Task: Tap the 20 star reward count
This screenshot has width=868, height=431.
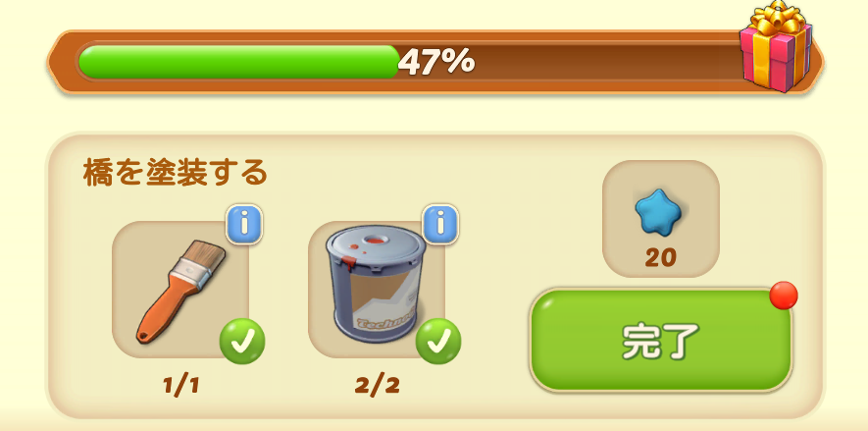Action: 660,257
